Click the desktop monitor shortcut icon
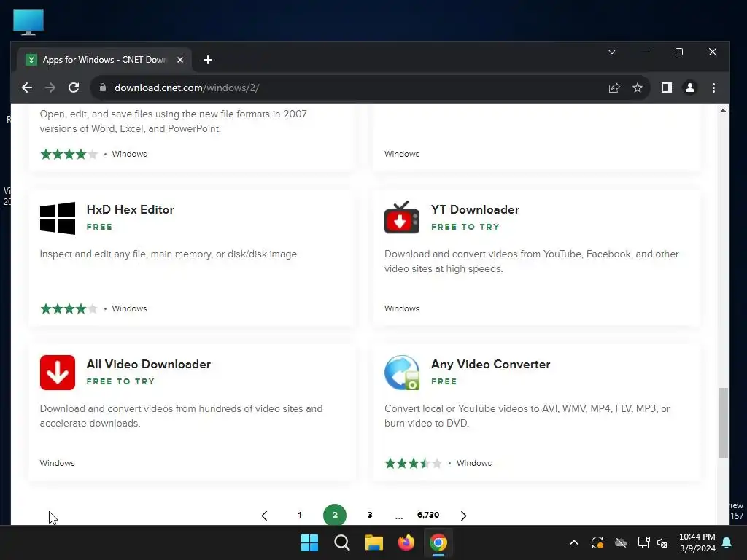This screenshot has height=560, width=747. coord(28,22)
